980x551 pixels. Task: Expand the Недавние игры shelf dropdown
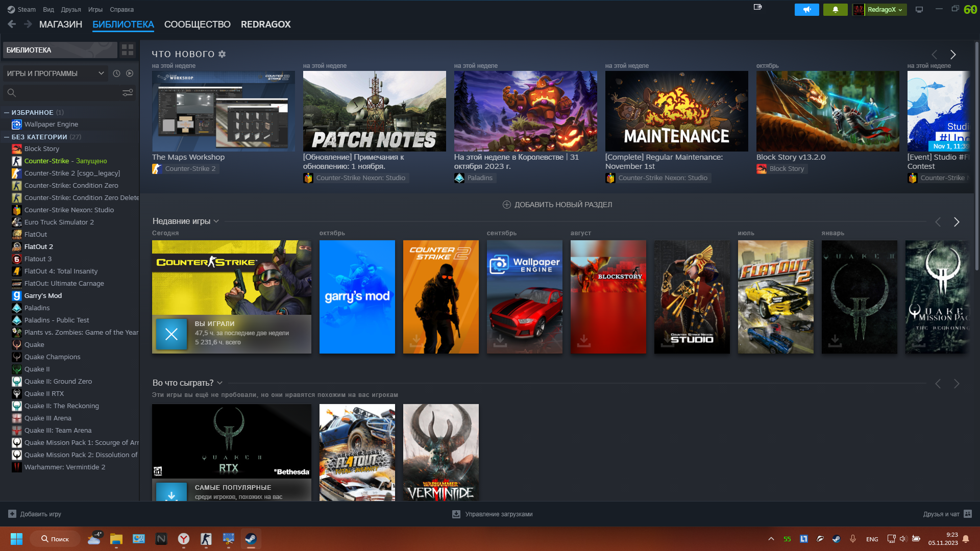click(216, 221)
